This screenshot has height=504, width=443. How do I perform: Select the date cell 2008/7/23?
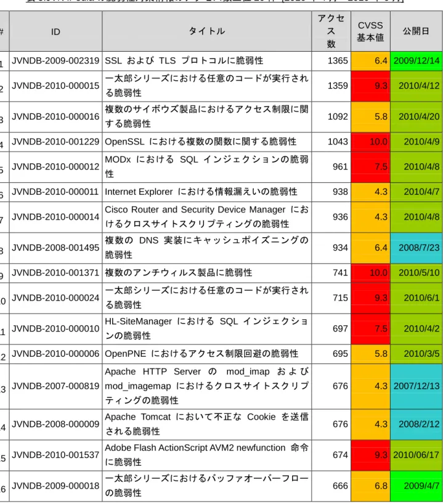tap(417, 248)
